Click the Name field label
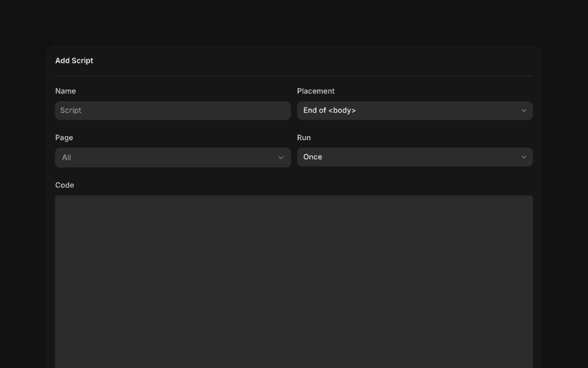Image resolution: width=588 pixels, height=368 pixels. [x=66, y=91]
